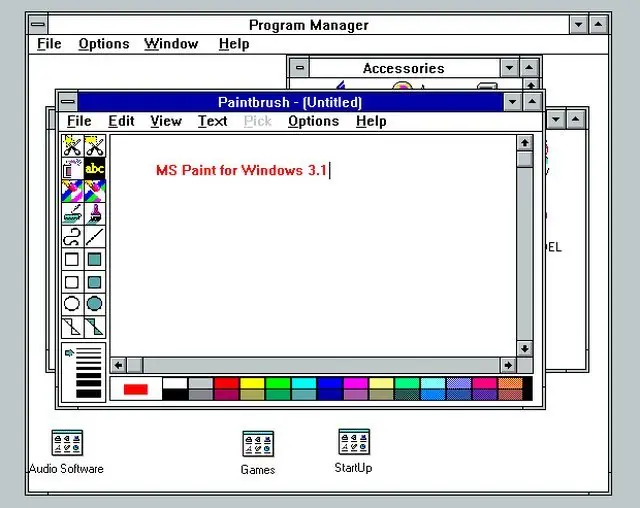Pick the cyan palette color
Screen dimensions: 640x508
(304, 383)
